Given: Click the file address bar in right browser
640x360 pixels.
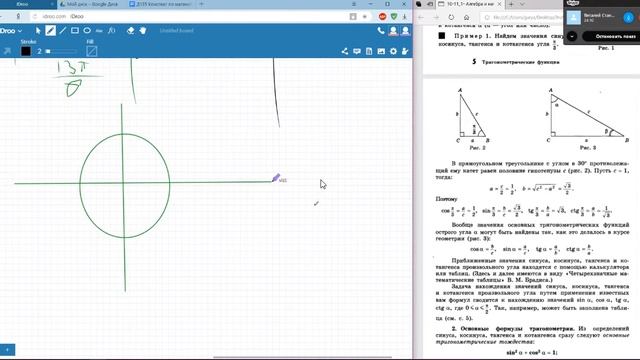Looking at the screenshot, I should (x=522, y=17).
